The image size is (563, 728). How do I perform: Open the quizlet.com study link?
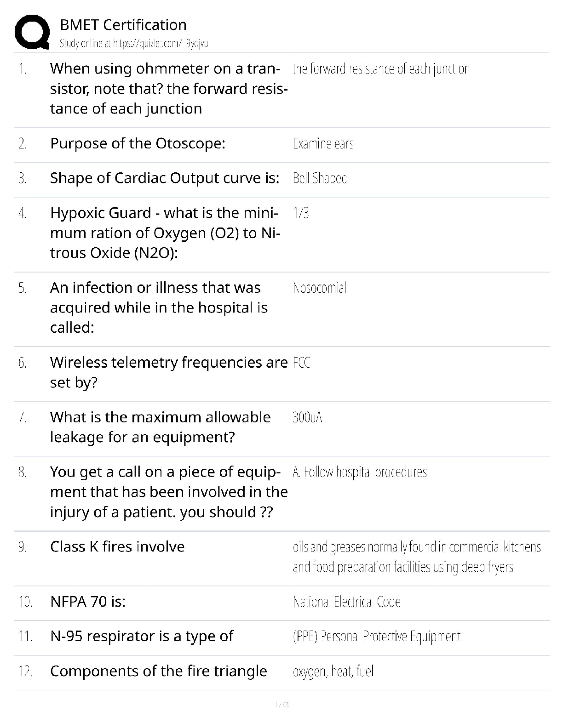134,44
